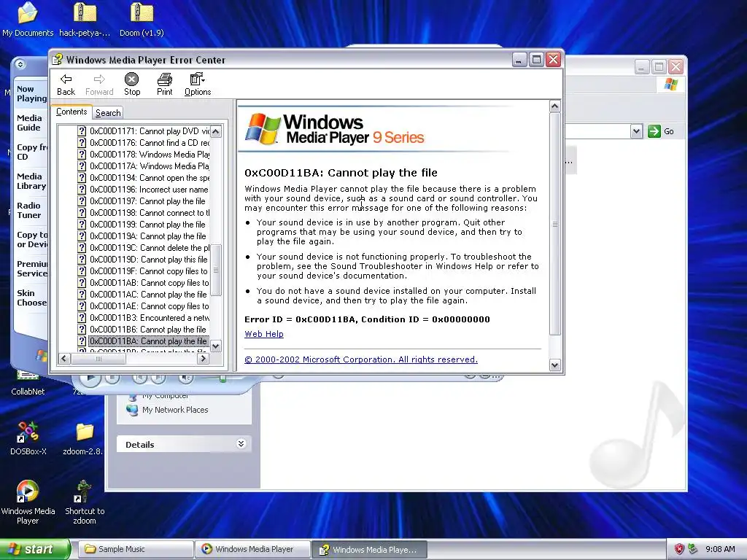Open My Documents desktop icon
The width and height of the screenshot is (747, 560).
pyautogui.click(x=28, y=20)
